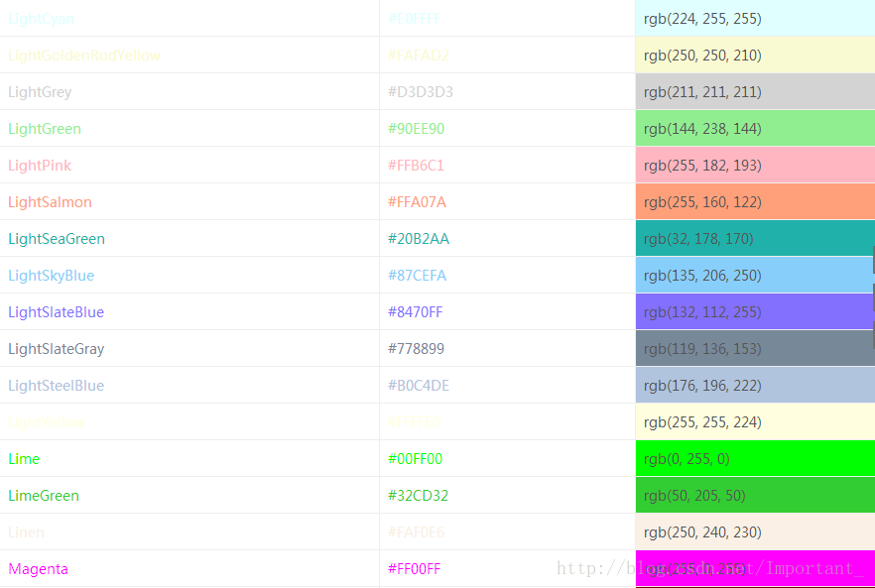Select the LightGreen name text
Screen dimensions: 875x588
pyautogui.click(x=45, y=129)
